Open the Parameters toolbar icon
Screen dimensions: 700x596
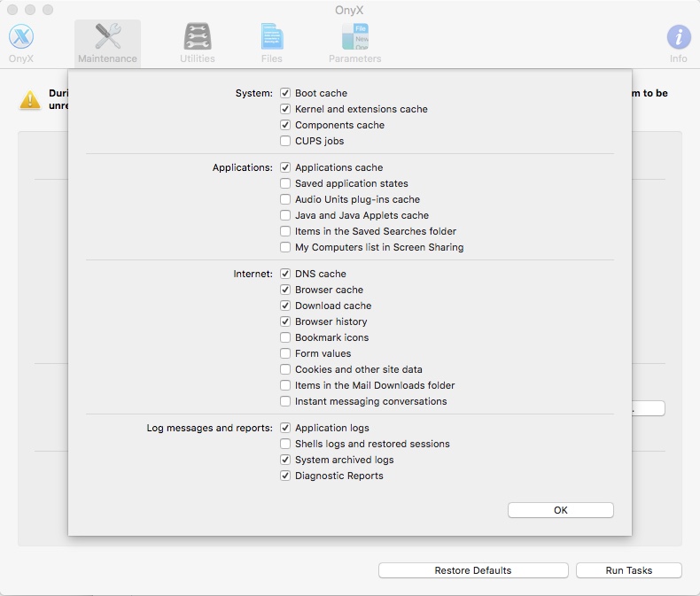[x=355, y=36]
